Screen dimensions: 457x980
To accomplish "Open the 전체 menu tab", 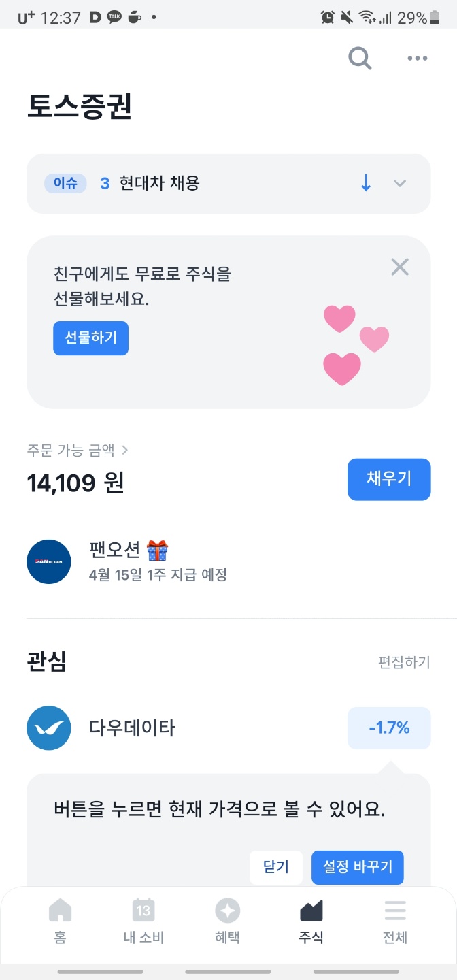I will [394, 921].
